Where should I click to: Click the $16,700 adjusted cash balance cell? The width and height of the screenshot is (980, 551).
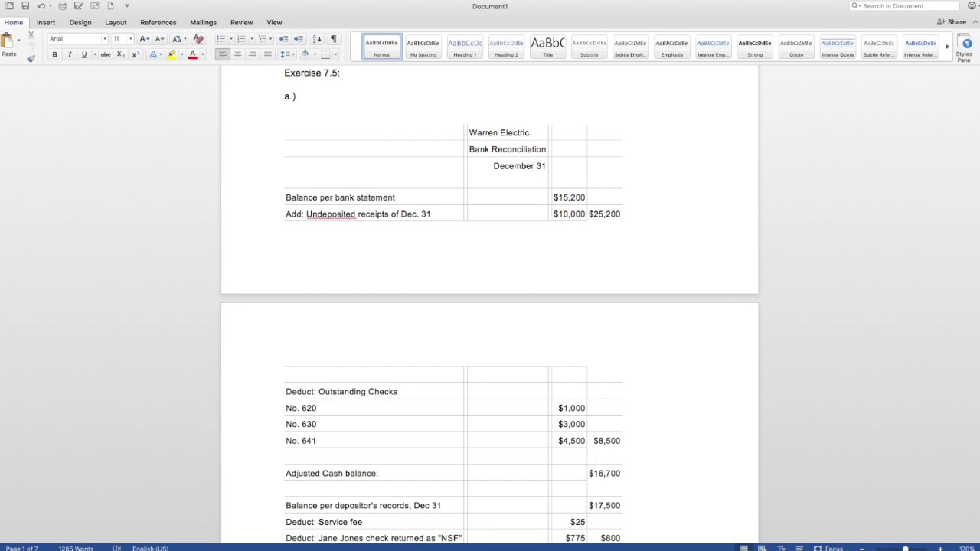tap(604, 474)
